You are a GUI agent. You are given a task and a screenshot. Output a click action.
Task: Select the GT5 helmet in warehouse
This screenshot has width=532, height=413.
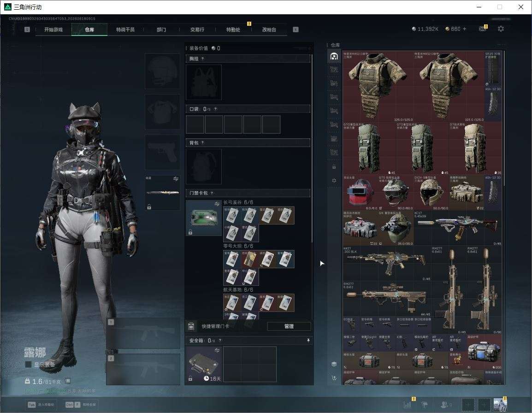(396, 193)
